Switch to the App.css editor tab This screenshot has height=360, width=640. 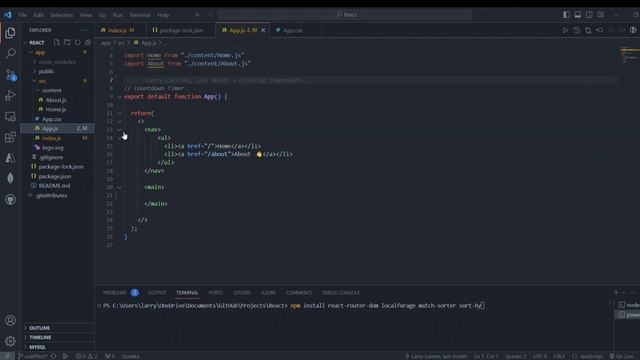click(x=295, y=30)
